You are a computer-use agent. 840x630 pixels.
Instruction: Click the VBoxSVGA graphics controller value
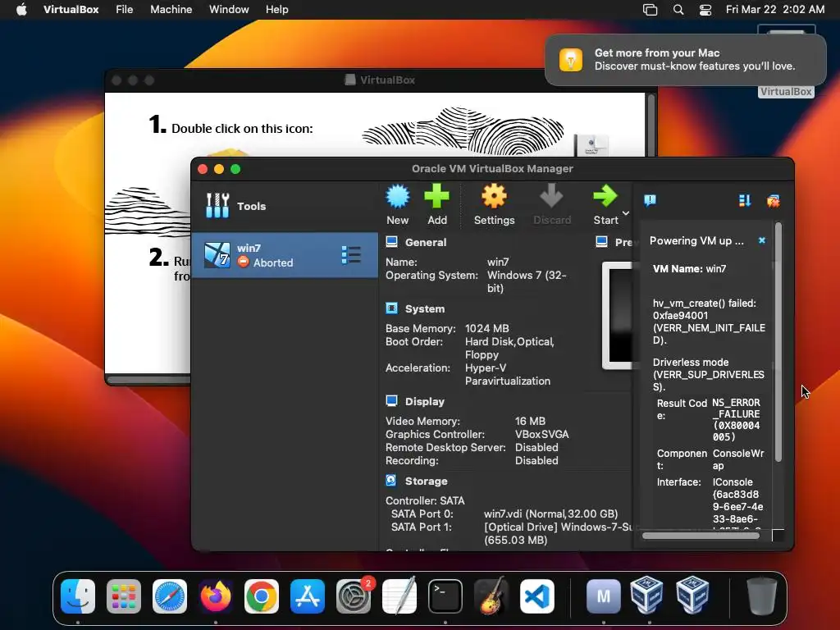click(541, 435)
